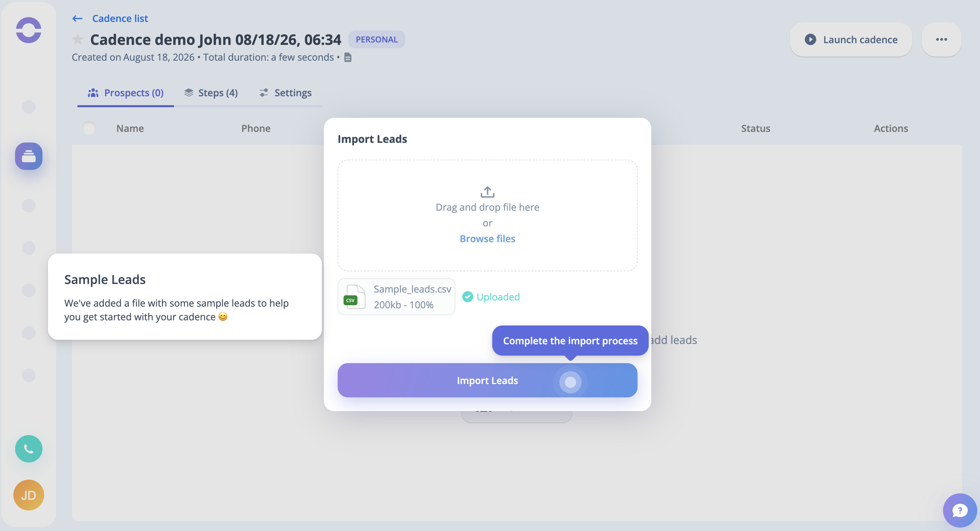
Task: Switch to the Prospects (0) tab
Action: pyautogui.click(x=126, y=93)
